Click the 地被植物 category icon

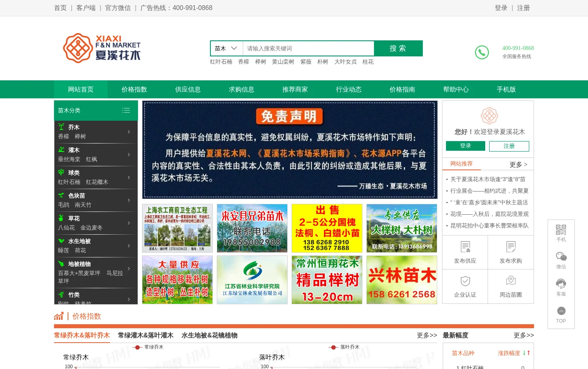61,263
